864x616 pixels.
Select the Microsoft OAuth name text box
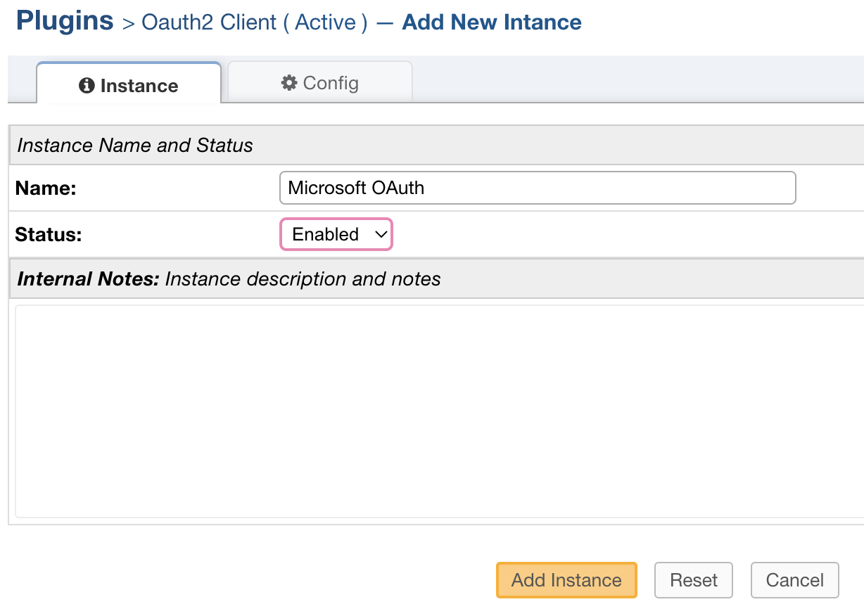coord(538,188)
